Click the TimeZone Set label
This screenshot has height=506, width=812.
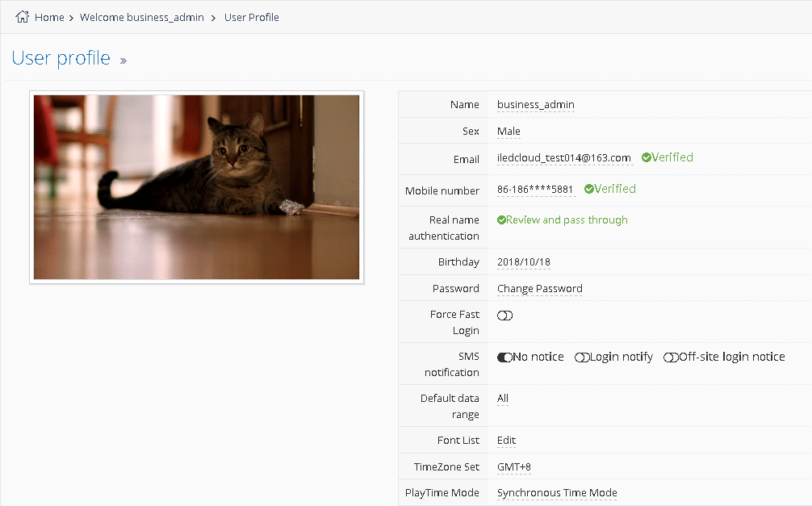pos(446,467)
